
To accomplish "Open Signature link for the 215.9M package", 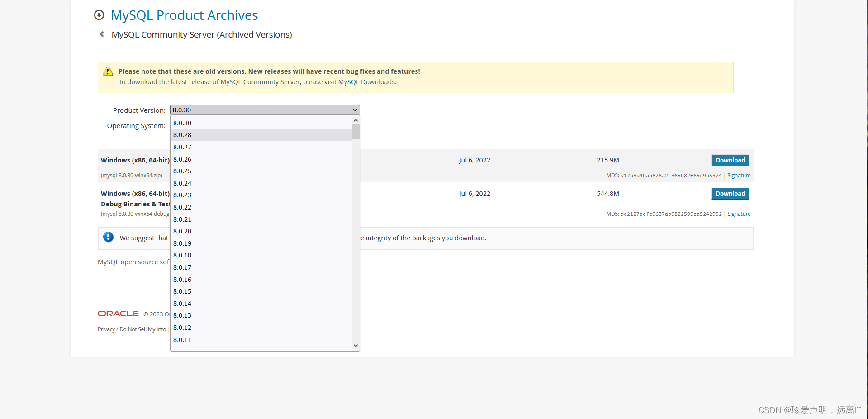I will point(739,176).
